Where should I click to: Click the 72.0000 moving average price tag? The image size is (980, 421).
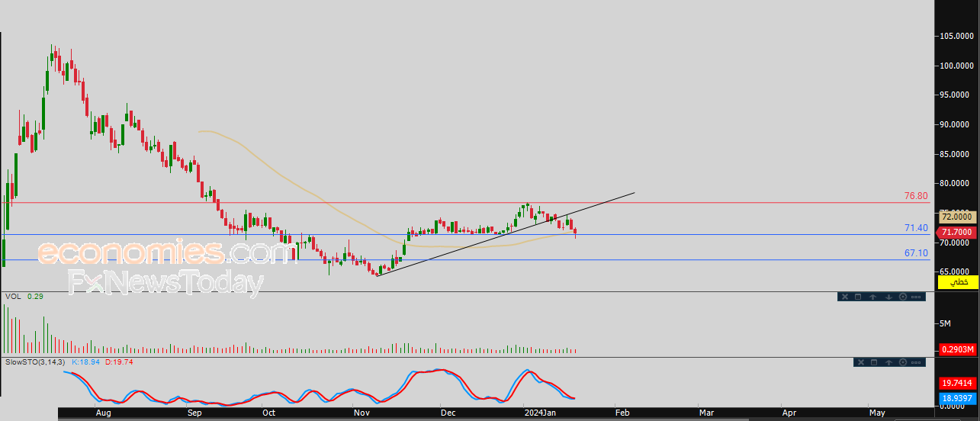[958, 217]
